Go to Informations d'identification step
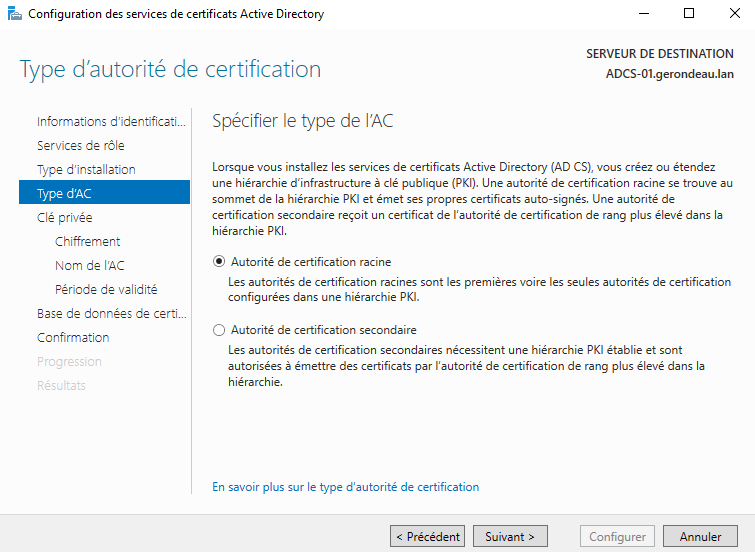755x552 pixels. click(x=111, y=121)
